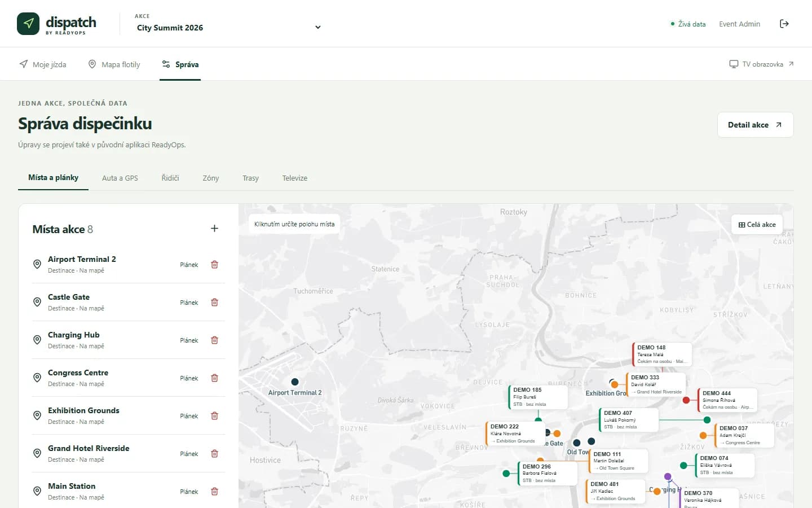Open Plánek for Charging Hub
This screenshot has width=812, height=508.
tap(189, 340)
